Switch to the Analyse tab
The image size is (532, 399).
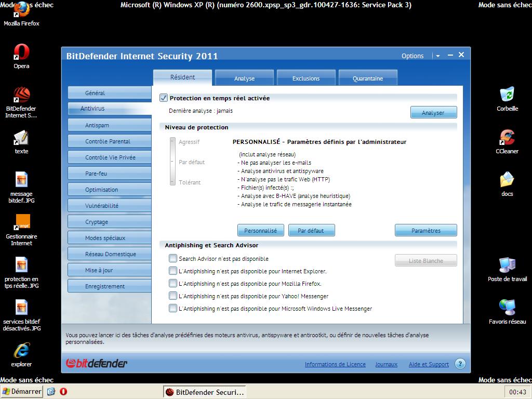[244, 78]
